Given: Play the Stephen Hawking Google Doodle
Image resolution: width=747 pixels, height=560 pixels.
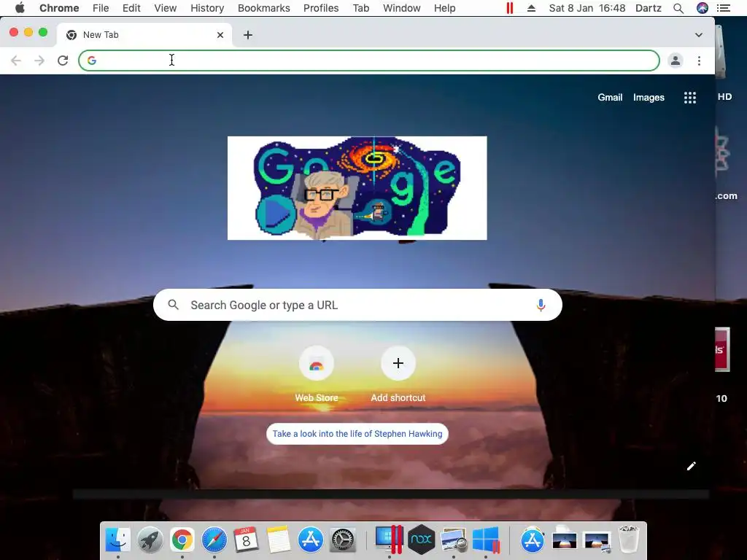Looking at the screenshot, I should coord(276,214).
